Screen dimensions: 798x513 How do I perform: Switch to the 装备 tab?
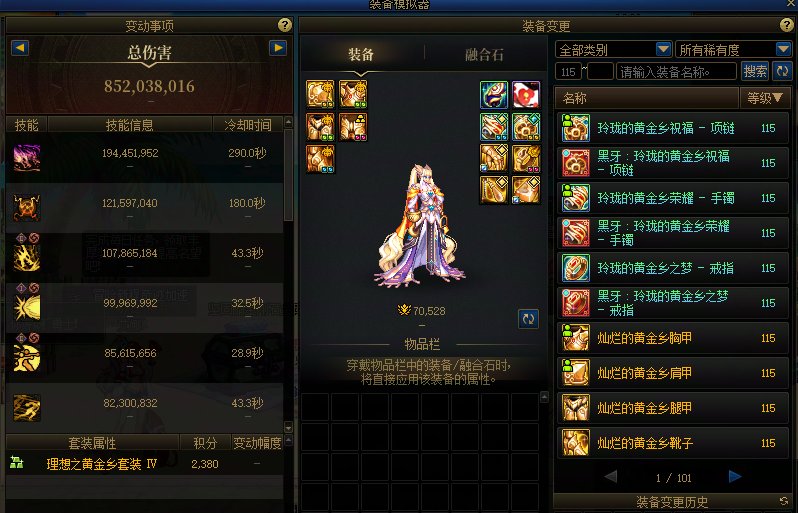[x=361, y=54]
